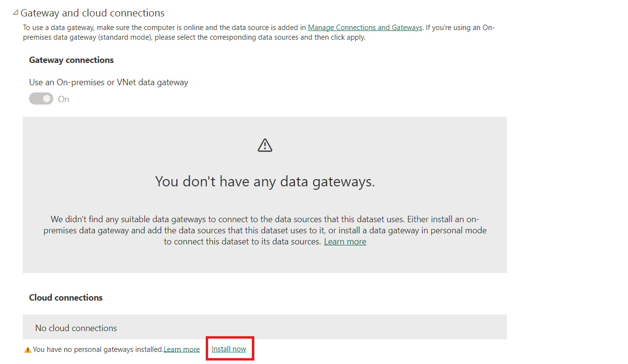The height and width of the screenshot is (364, 628).
Task: Click the caution symbol next to personal gateways text
Action: point(27,349)
